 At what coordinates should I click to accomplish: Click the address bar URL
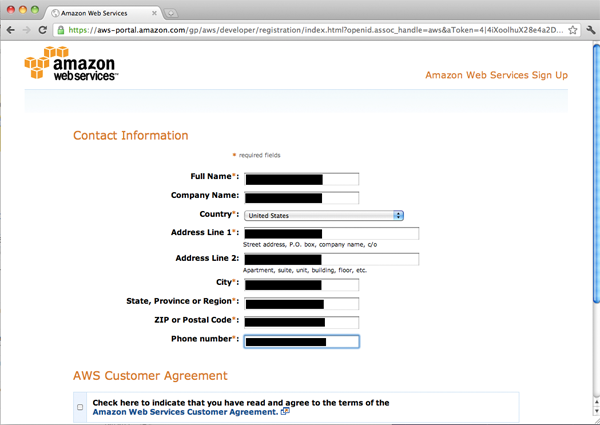(316, 30)
